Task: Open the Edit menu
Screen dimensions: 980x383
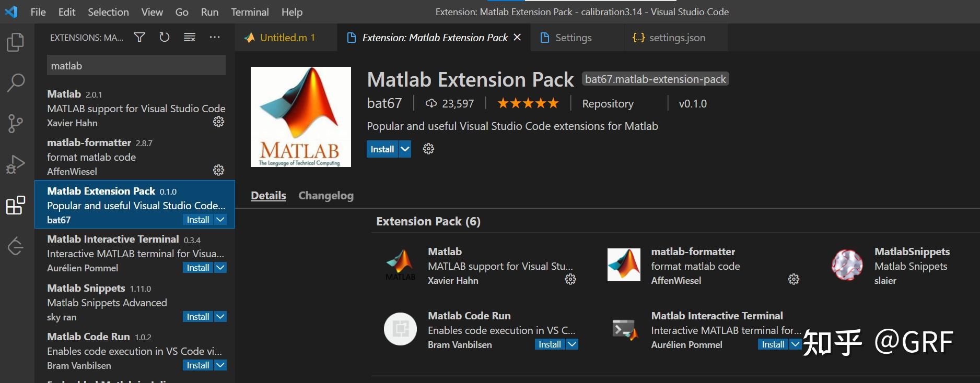Action: click(x=67, y=11)
